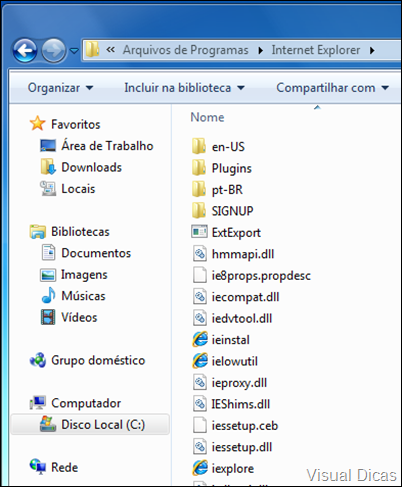The image size is (402, 487).
Task: Click the iedvtool.dll gear file icon
Action: pos(200,318)
